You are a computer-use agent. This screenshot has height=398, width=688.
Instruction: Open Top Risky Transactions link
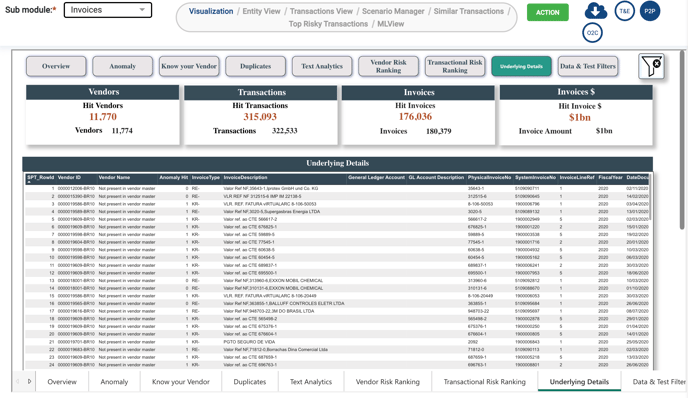(328, 24)
